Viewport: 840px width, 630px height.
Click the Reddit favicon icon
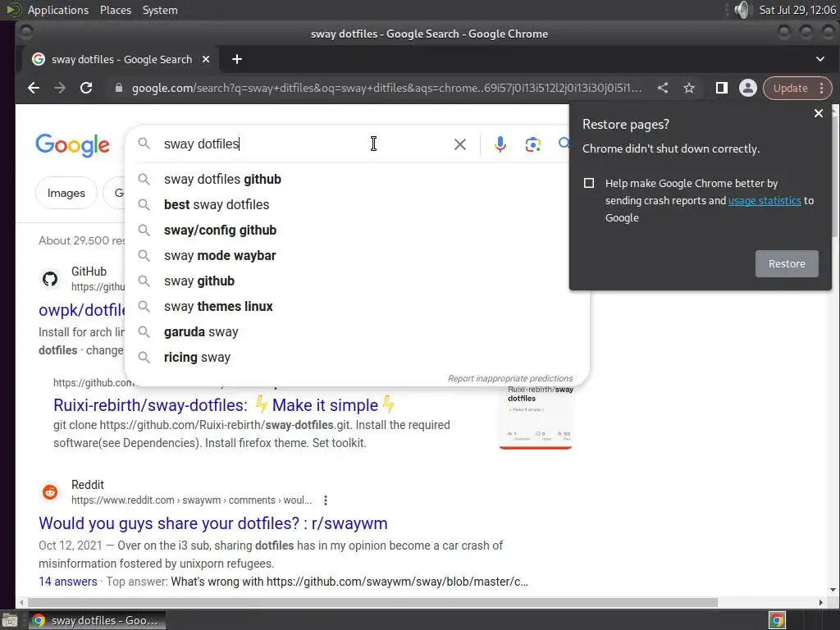50,492
